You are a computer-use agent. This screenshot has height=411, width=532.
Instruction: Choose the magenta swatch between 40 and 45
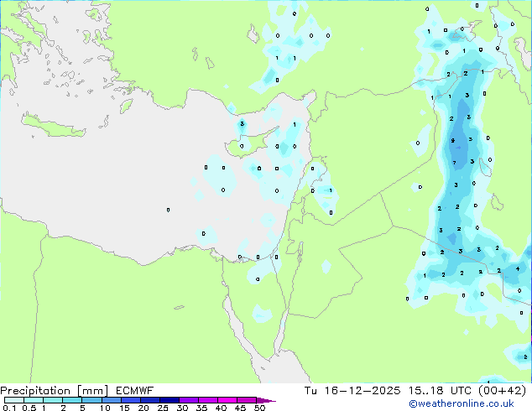coord(227,400)
